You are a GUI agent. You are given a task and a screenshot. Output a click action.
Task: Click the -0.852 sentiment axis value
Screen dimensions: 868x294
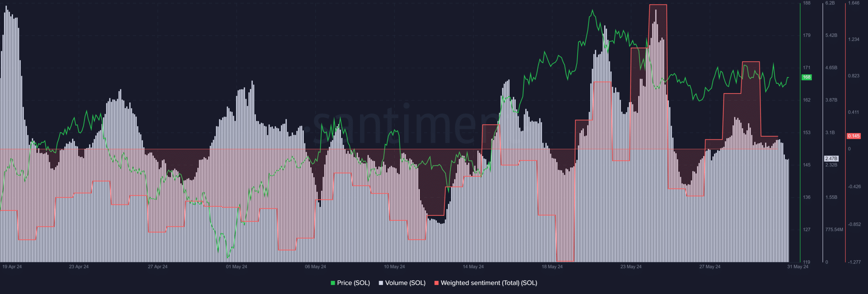(x=854, y=224)
